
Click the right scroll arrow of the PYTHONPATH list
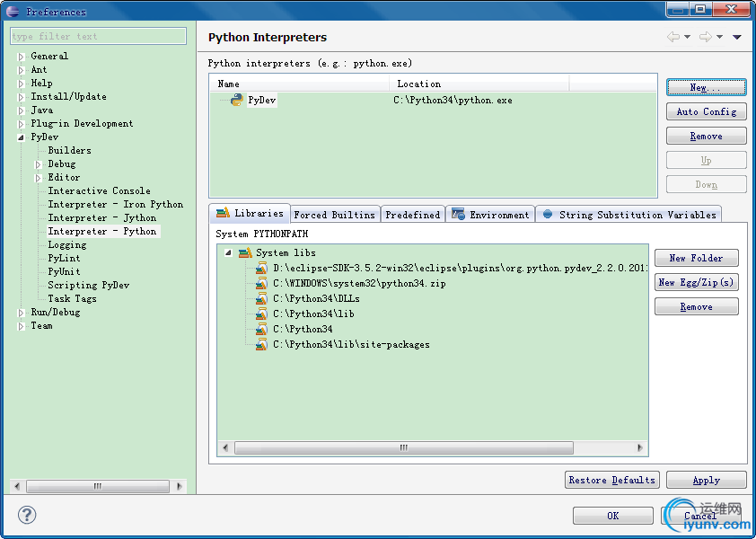[x=640, y=447]
